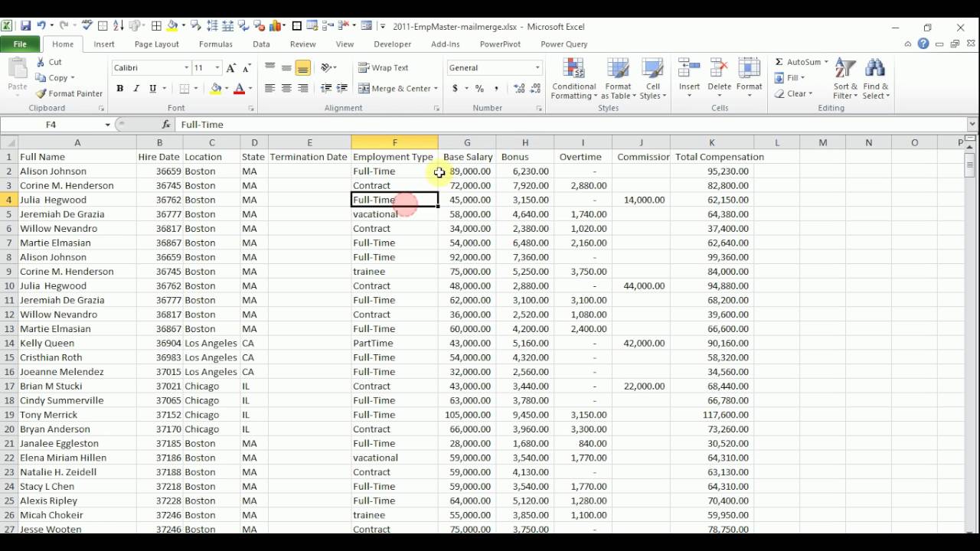Open the font name dropdown (Calibri)
Image resolution: width=980 pixels, height=551 pixels.
pos(185,68)
